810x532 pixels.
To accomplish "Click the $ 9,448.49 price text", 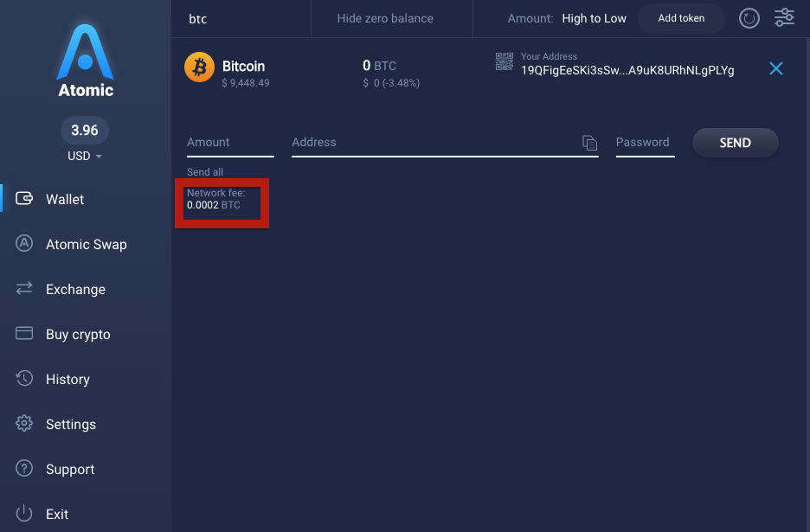I will [x=246, y=83].
